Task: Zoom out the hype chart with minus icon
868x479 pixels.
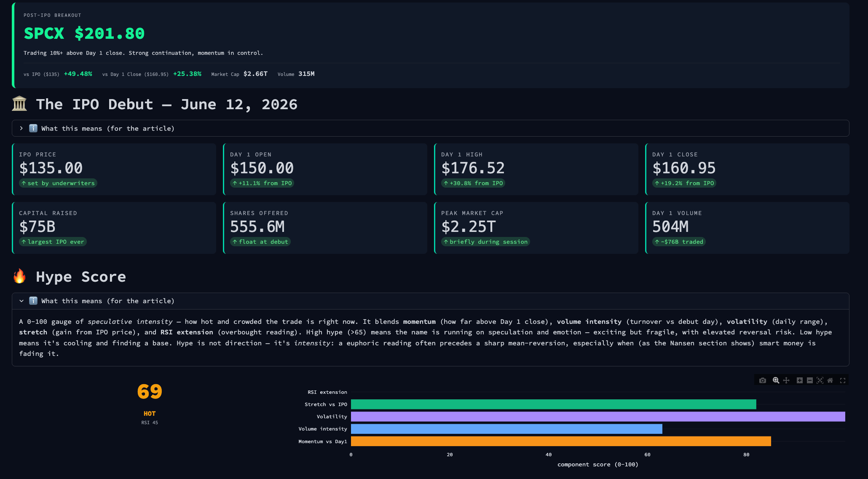Action: click(810, 380)
